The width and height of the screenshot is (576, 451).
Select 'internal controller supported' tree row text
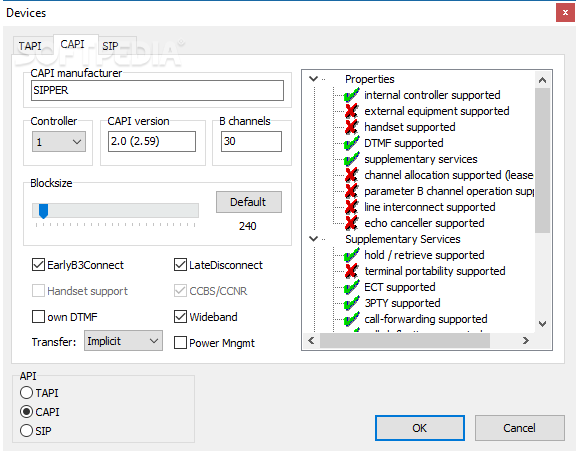432,95
